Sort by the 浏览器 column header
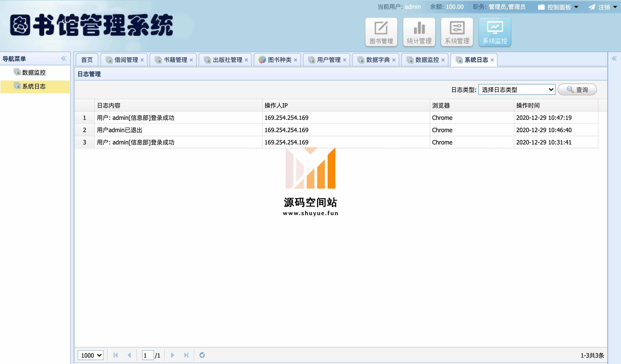This screenshot has height=364, width=621. [x=472, y=105]
